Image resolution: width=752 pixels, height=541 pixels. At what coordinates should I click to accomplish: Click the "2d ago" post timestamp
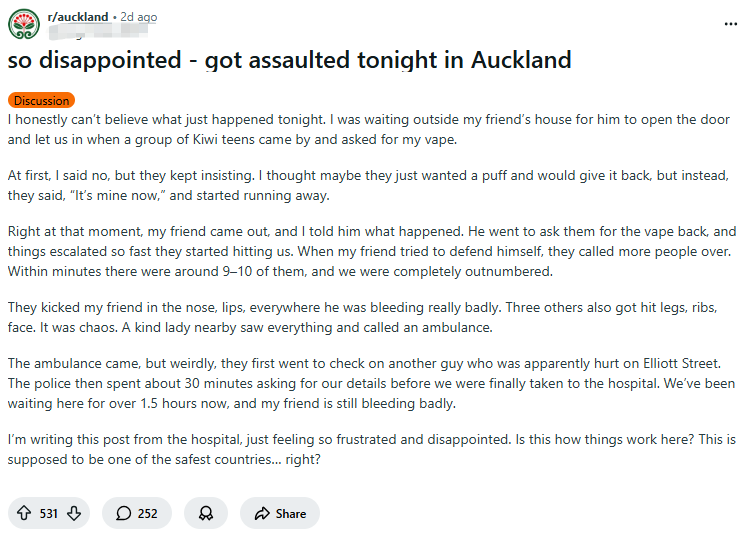pos(138,17)
